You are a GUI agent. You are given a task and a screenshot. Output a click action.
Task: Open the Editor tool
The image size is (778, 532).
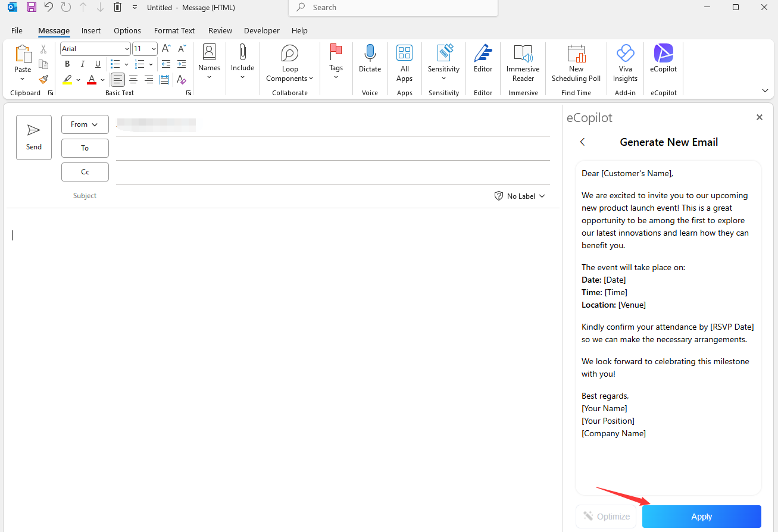tap(483, 60)
